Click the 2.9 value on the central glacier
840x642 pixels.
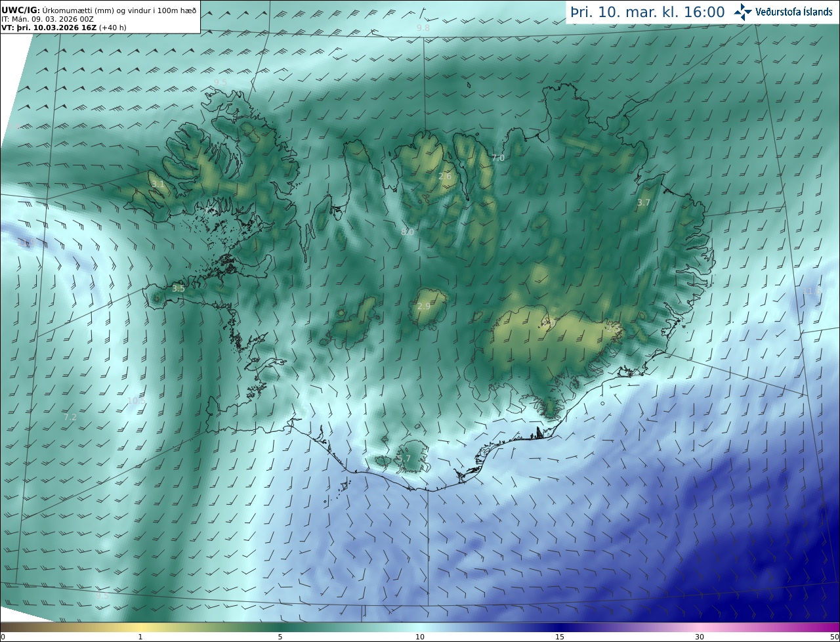[424, 307]
